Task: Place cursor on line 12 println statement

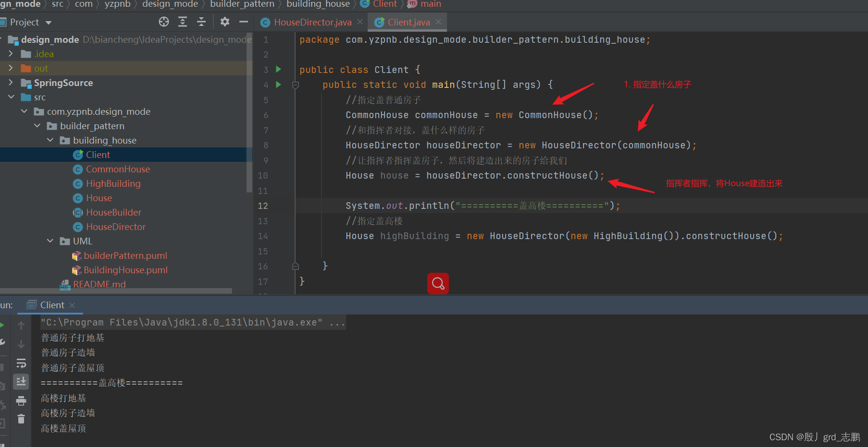Action: 483,205
